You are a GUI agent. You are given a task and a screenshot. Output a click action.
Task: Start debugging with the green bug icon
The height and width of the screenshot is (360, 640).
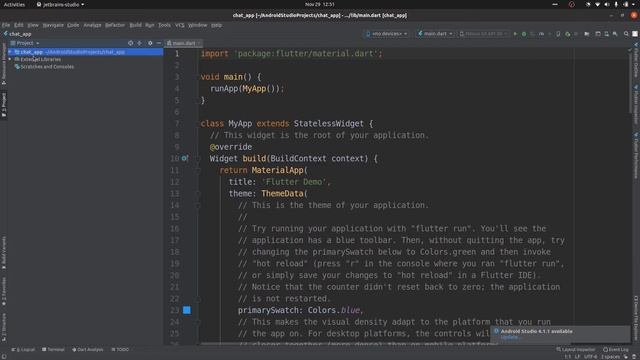pyautogui.click(x=524, y=34)
